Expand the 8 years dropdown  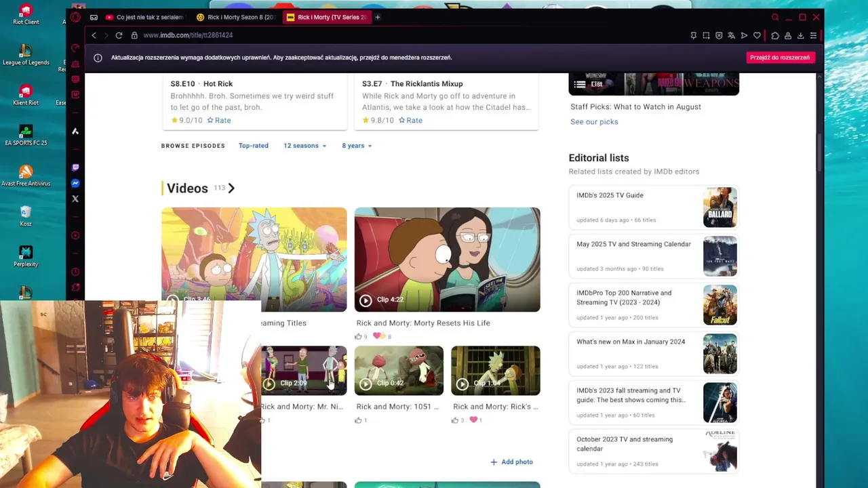click(357, 146)
